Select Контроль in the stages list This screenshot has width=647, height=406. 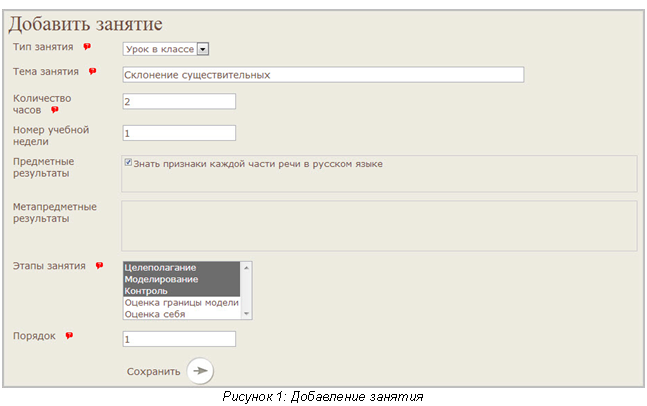pos(182,291)
